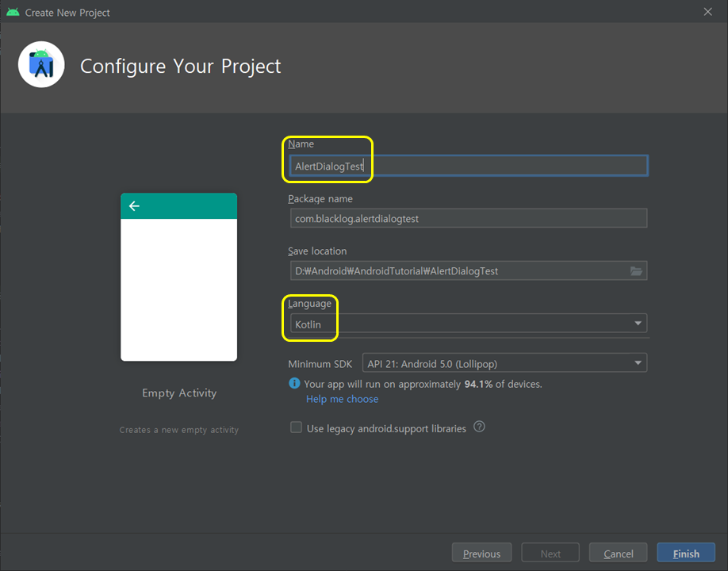Click the Android icon in title bar
728x571 pixels.
pyautogui.click(x=13, y=12)
